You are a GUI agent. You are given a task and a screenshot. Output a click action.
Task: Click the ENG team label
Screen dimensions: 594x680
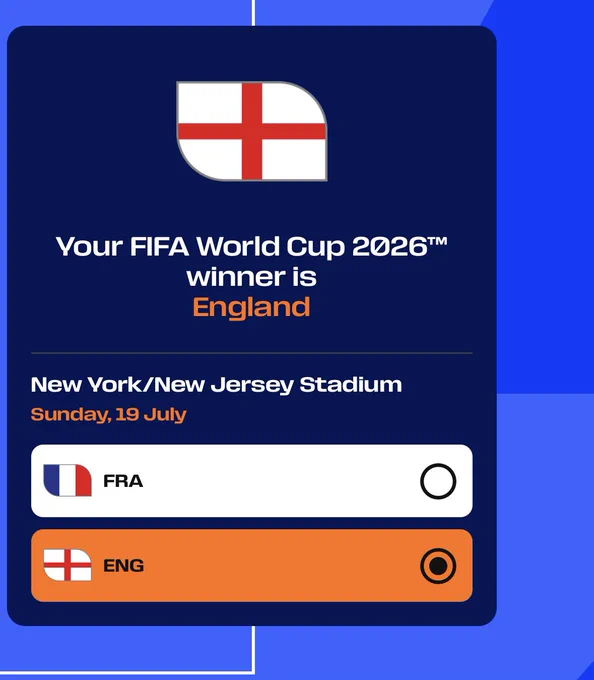(124, 566)
